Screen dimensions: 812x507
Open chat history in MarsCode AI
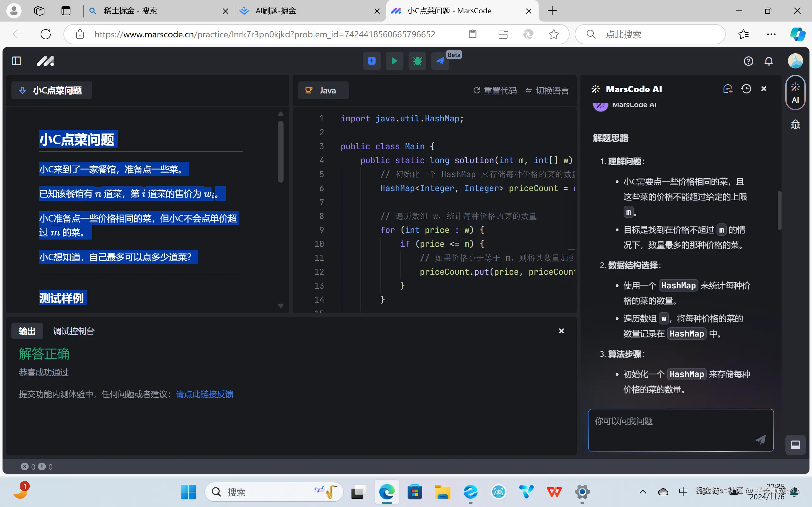(746, 89)
